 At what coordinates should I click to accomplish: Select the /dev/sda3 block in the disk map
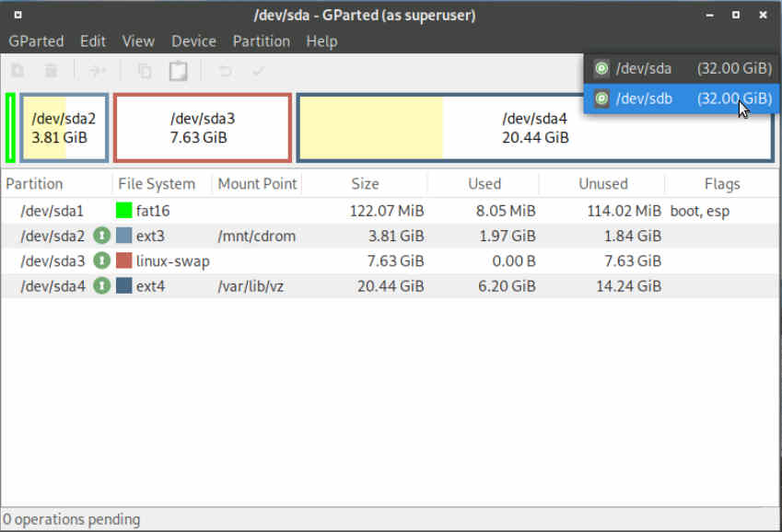(203, 128)
